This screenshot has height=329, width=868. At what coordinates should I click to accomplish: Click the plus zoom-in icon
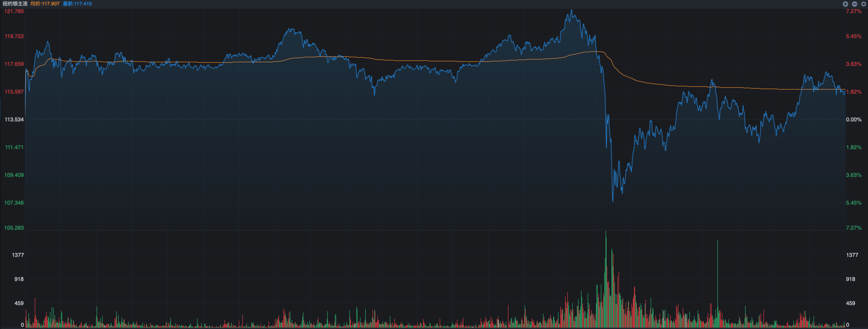845,4
